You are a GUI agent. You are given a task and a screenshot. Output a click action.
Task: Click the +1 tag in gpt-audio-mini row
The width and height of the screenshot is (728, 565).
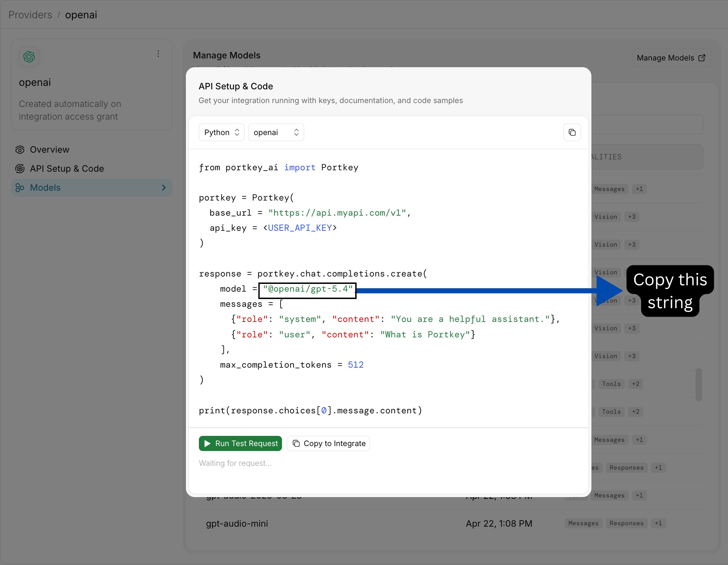[x=658, y=523]
